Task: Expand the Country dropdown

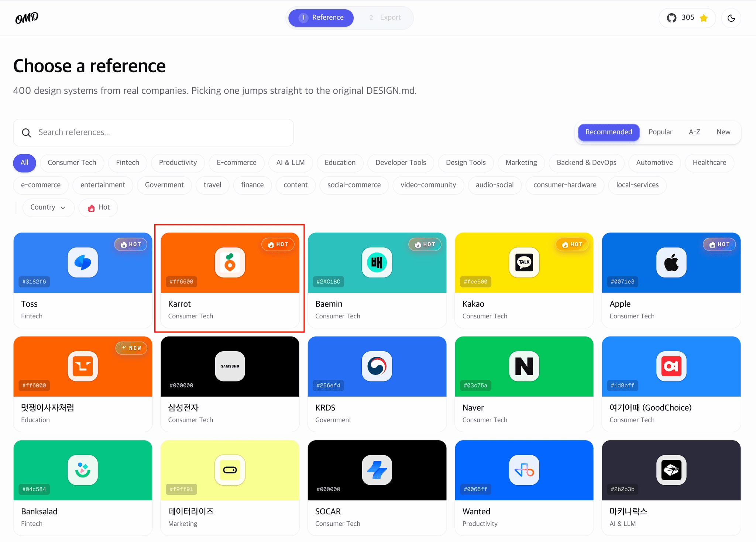Action: pos(48,207)
